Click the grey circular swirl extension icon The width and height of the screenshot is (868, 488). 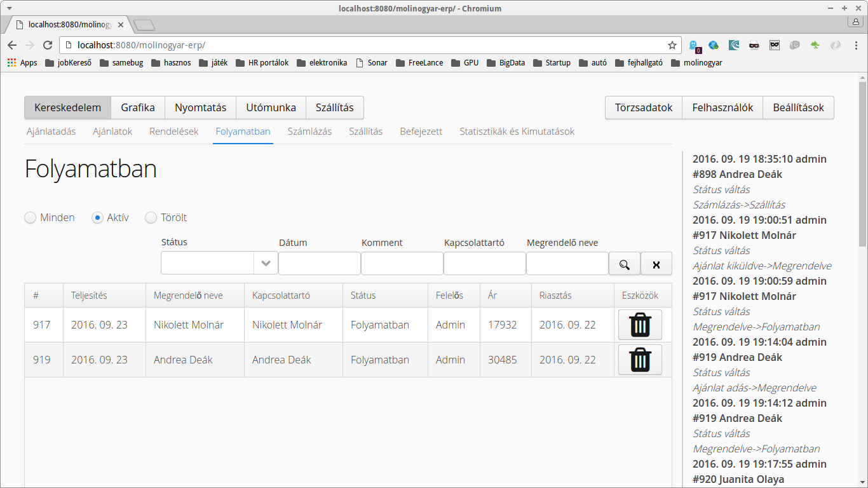point(835,45)
